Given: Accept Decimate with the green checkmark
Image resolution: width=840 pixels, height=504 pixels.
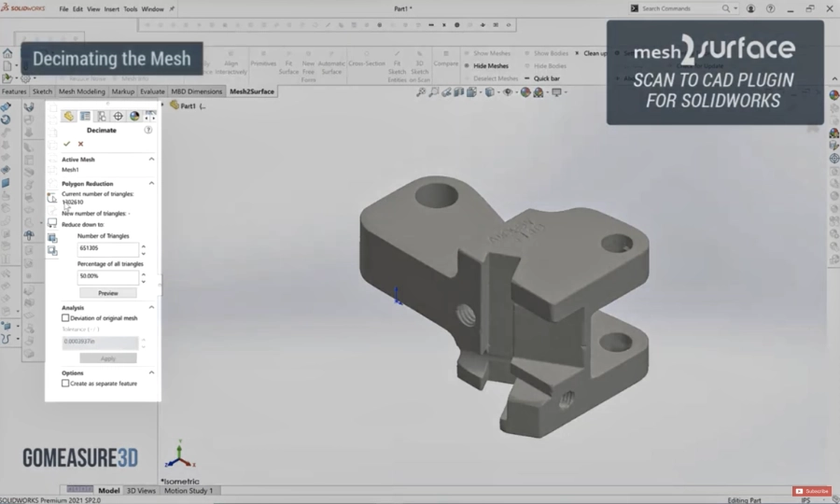Looking at the screenshot, I should [67, 144].
